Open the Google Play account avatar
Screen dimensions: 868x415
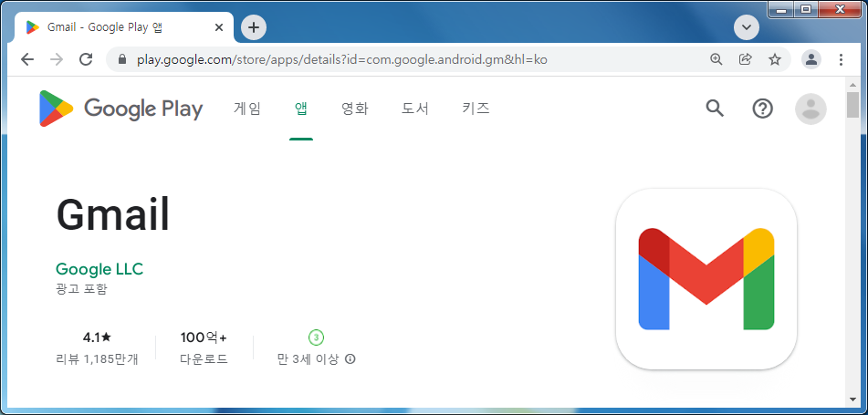click(x=810, y=109)
